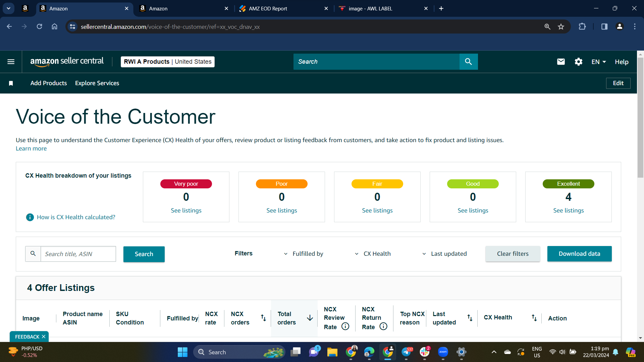Expand the CX Health filter dropdown
This screenshot has width=644, height=362.
coord(373,254)
